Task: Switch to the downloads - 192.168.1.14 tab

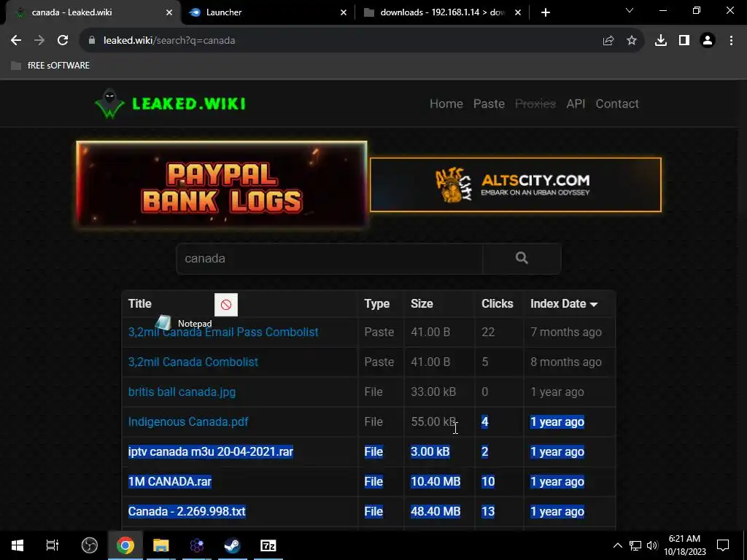Action: click(x=442, y=12)
